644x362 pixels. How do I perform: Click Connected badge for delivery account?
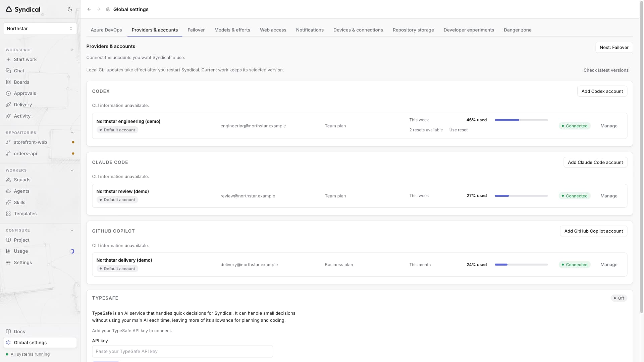[575, 264]
